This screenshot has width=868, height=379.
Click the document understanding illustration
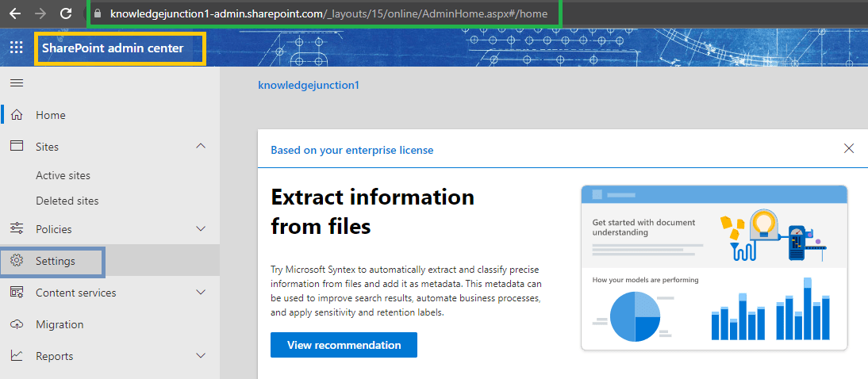click(714, 268)
